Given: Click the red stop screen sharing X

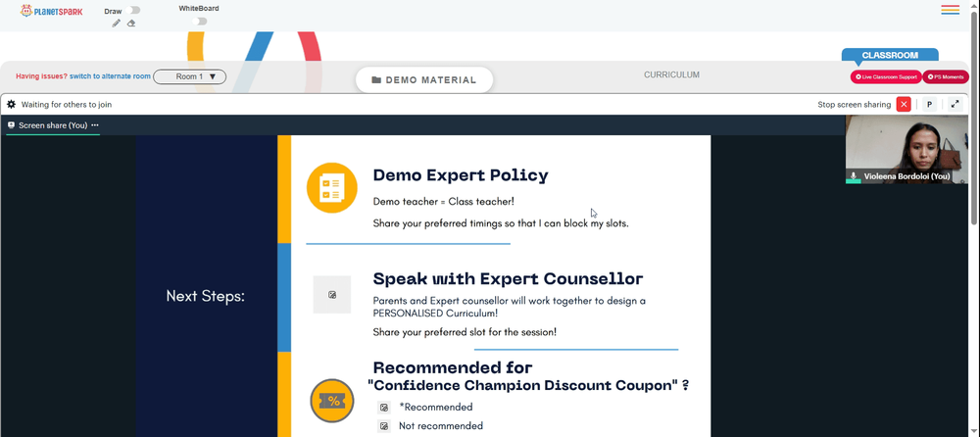Looking at the screenshot, I should (x=904, y=105).
